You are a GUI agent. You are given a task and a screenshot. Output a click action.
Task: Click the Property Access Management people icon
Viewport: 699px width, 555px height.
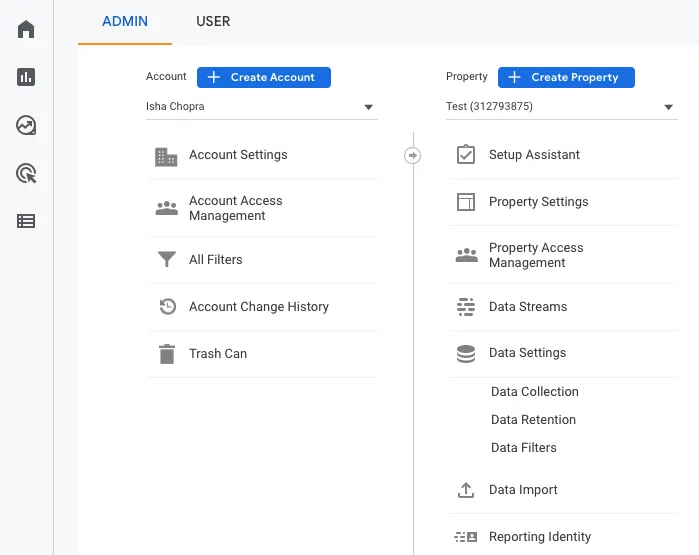pos(467,255)
